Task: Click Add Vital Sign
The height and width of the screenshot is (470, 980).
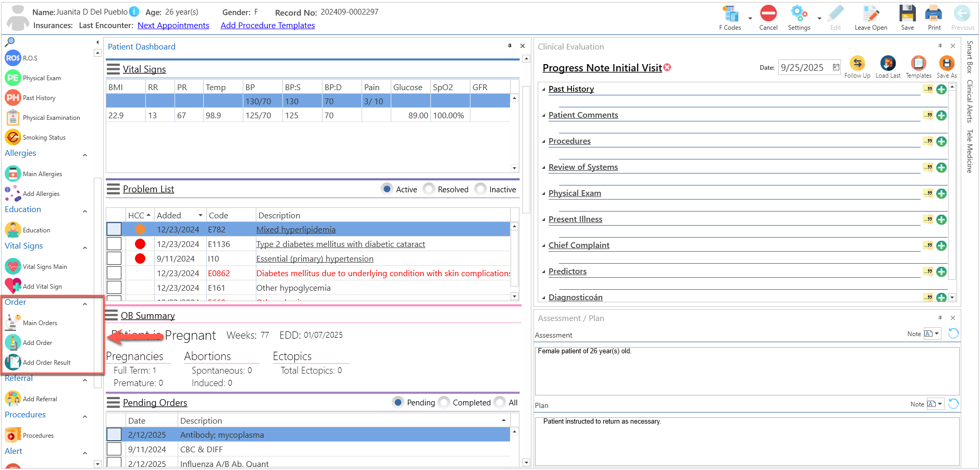Action: (33, 286)
